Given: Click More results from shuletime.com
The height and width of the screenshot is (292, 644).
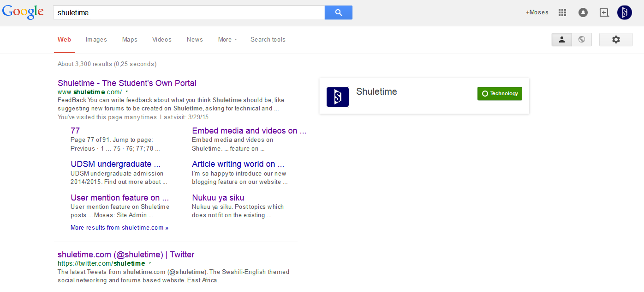Looking at the screenshot, I should point(119,228).
